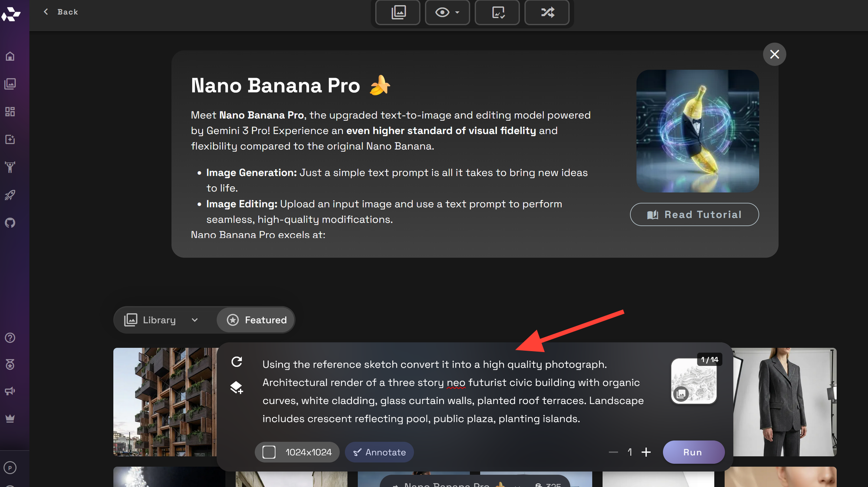
Task: Click the crown premium sidebar icon
Action: 10,418
